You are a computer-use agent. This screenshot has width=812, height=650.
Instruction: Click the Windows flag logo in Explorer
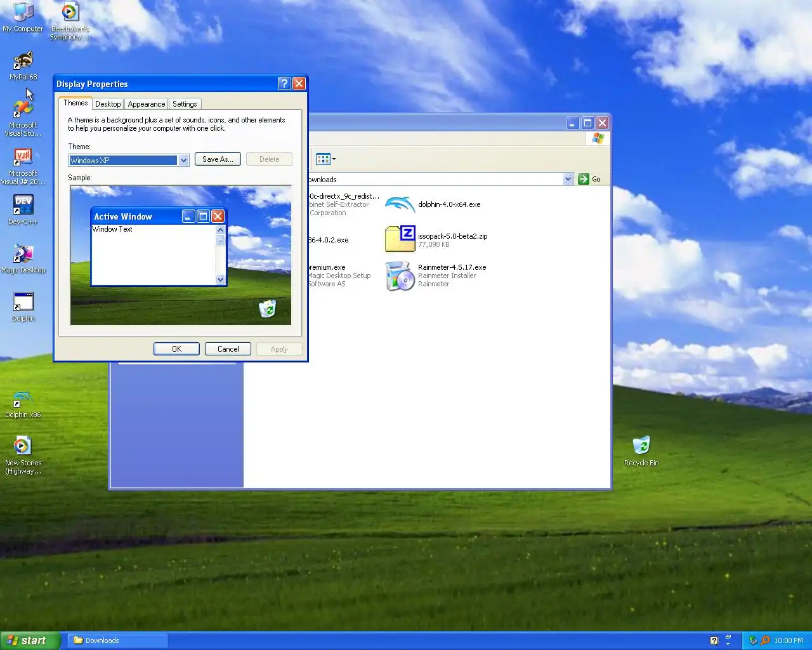[x=598, y=138]
